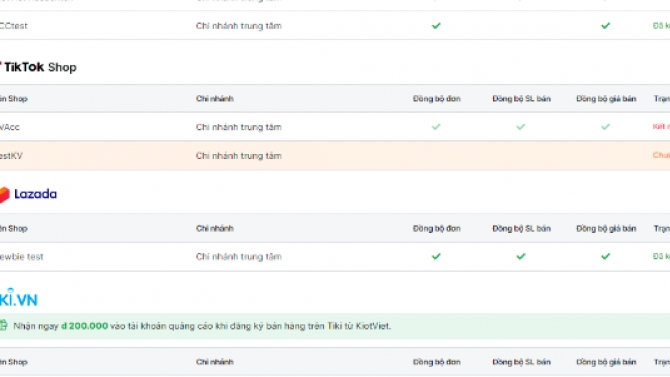This screenshot has height=377, width=670.
Task: Click the TikTok Shop logo
Action: 38,67
